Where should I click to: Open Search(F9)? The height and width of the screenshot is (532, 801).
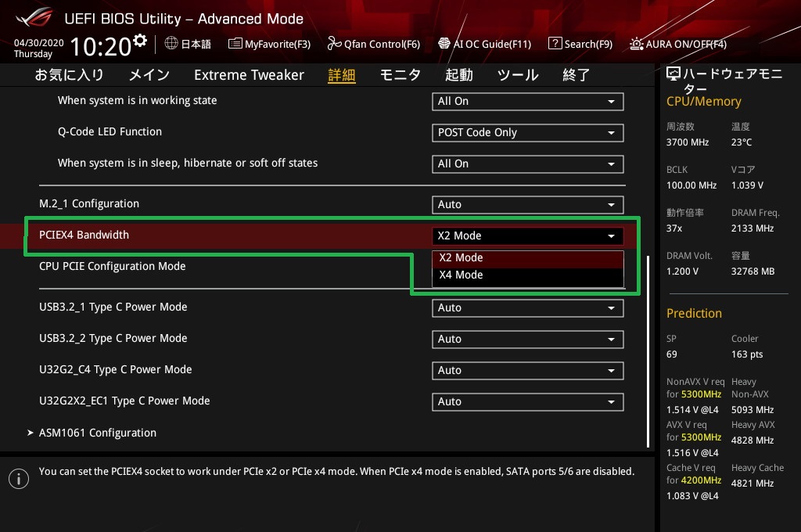[x=580, y=44]
